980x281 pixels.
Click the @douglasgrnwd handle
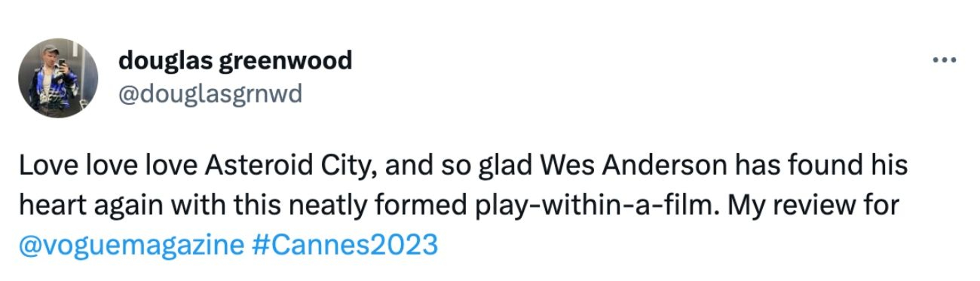(210, 94)
